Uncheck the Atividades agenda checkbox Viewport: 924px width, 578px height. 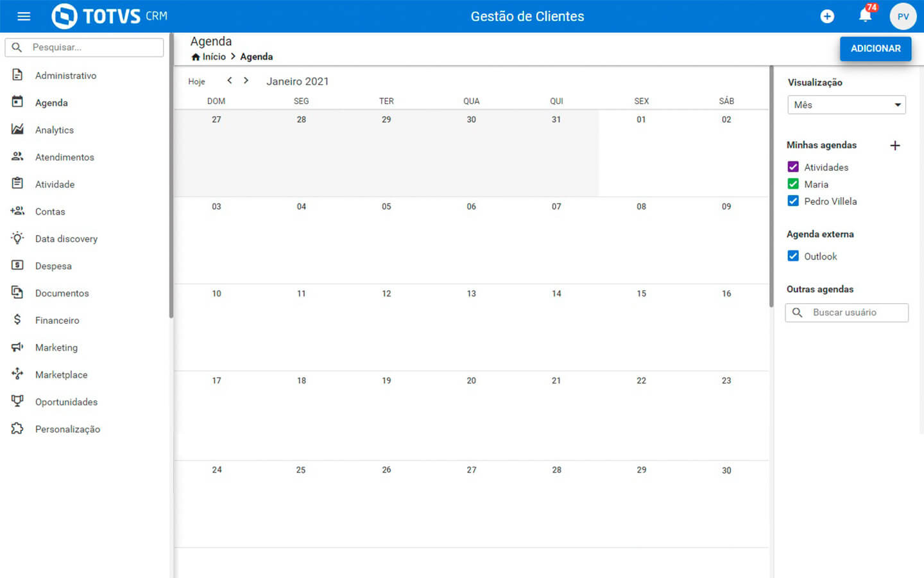click(793, 167)
